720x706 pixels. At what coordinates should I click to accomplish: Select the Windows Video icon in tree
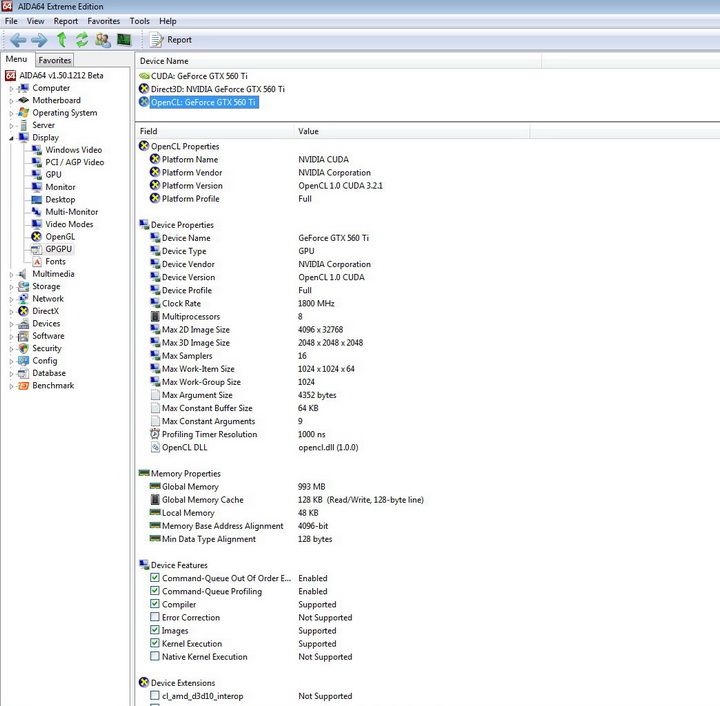pos(37,150)
